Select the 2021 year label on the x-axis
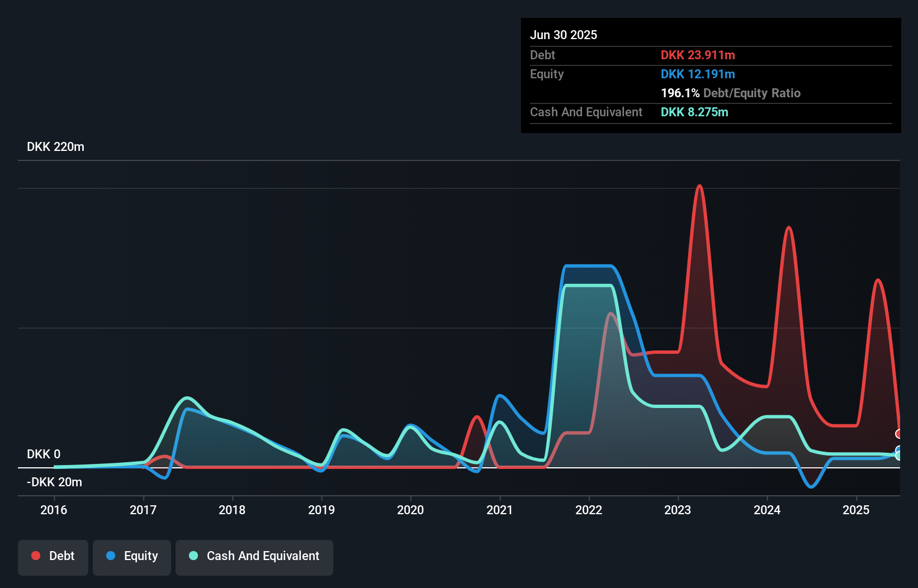The image size is (918, 588). tap(500, 510)
